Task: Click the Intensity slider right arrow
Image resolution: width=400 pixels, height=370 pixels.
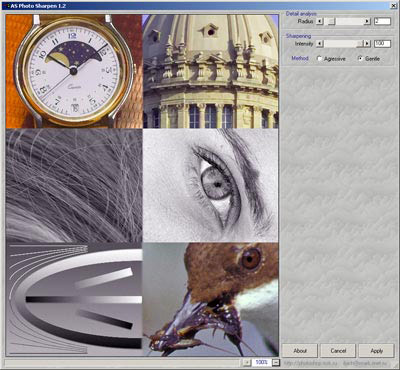Action: pyautogui.click(x=367, y=44)
